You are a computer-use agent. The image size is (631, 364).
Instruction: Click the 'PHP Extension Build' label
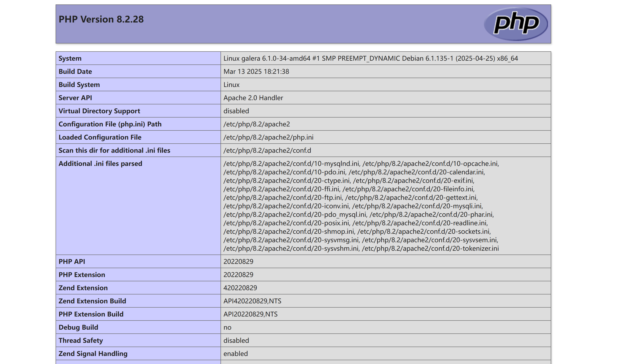click(91, 314)
